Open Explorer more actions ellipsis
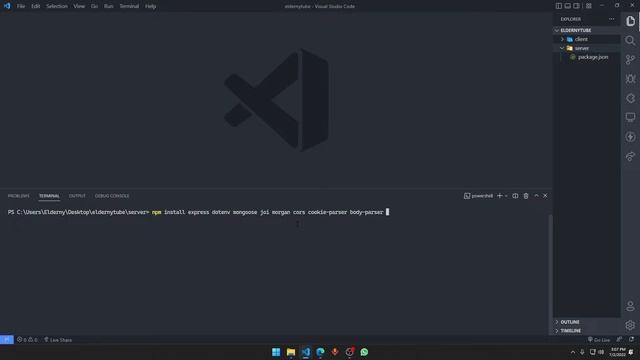Image resolution: width=640 pixels, height=360 pixels. (611, 19)
